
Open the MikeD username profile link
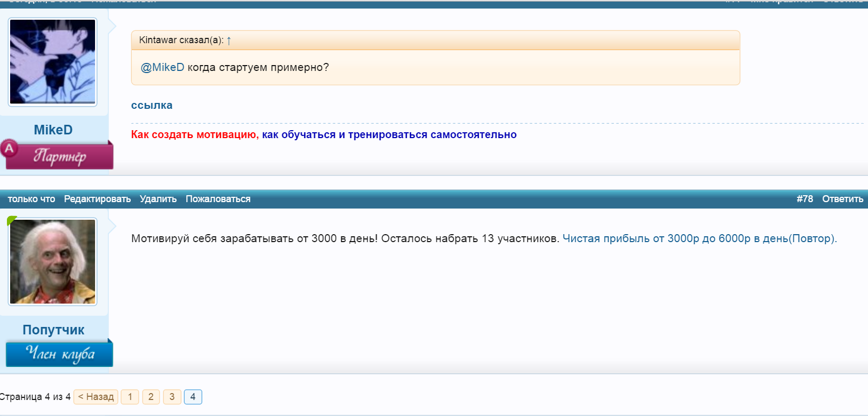53,130
